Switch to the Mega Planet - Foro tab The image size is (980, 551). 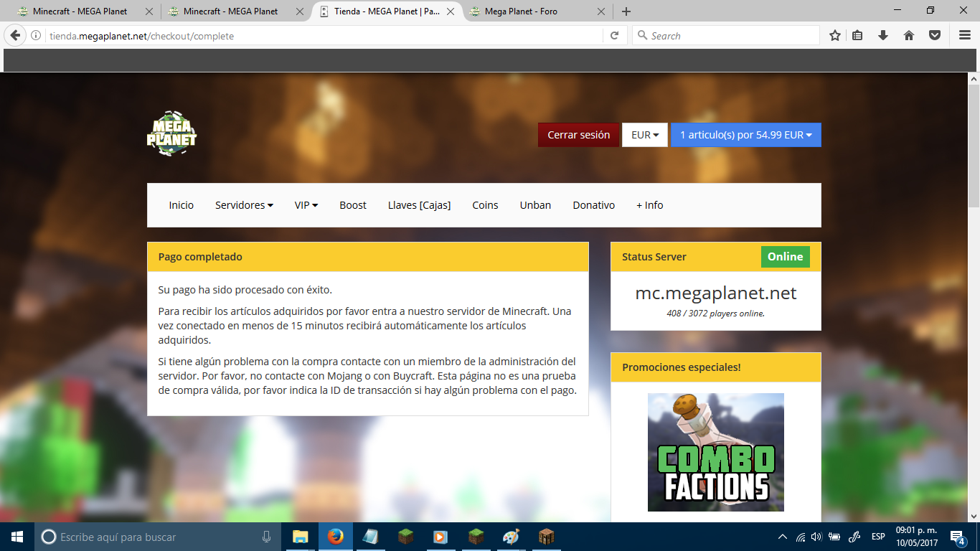[531, 11]
